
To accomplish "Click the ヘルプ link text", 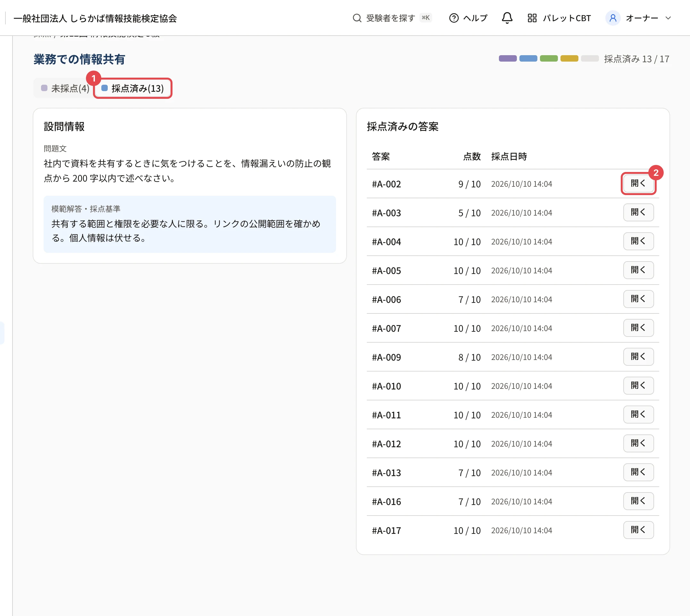I will [475, 18].
